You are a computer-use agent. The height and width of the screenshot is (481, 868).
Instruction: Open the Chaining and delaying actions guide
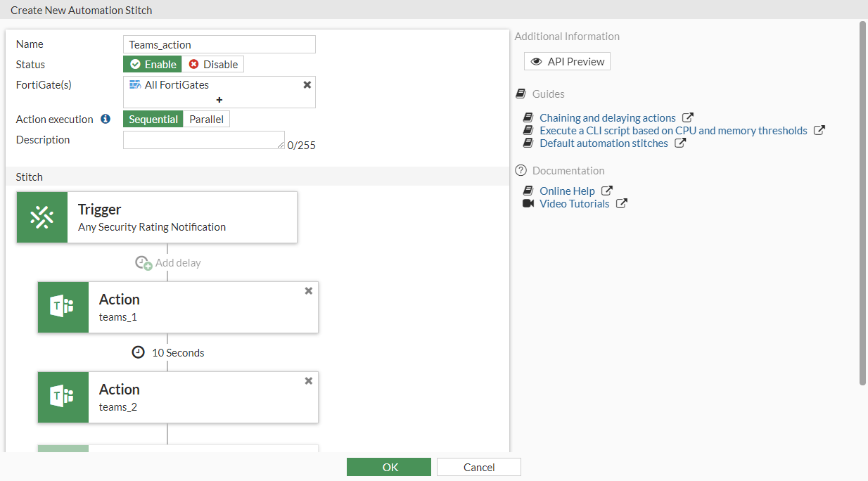click(x=607, y=118)
